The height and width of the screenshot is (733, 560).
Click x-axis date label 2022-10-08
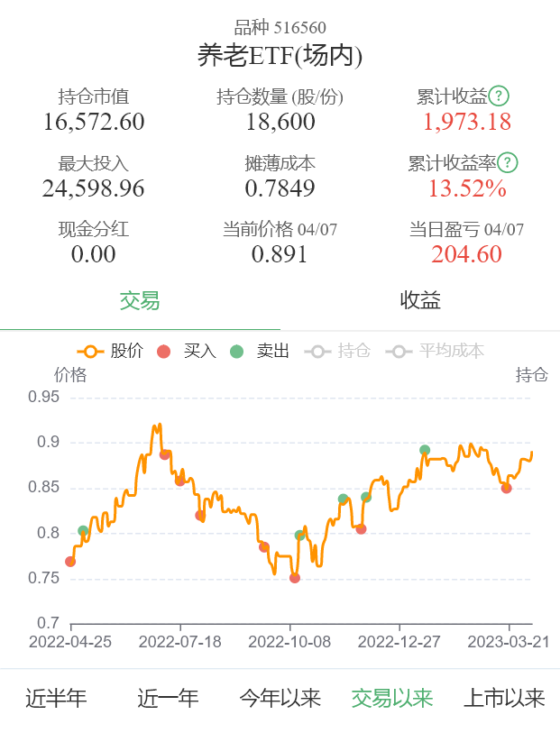[289, 641]
